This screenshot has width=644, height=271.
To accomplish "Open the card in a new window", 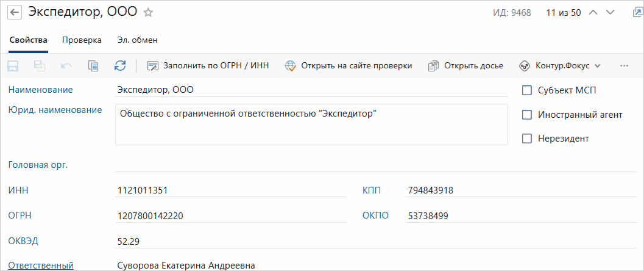I will (637, 12).
